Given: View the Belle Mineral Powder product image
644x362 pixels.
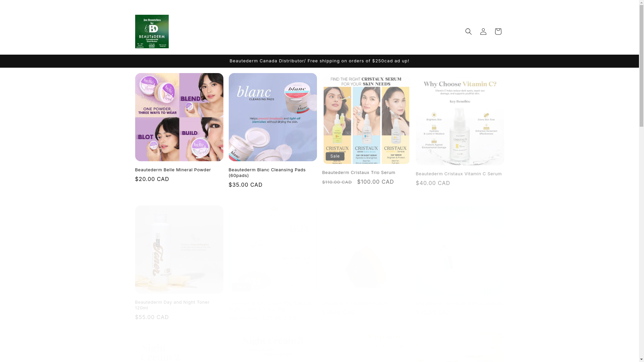Looking at the screenshot, I should click(x=179, y=117).
